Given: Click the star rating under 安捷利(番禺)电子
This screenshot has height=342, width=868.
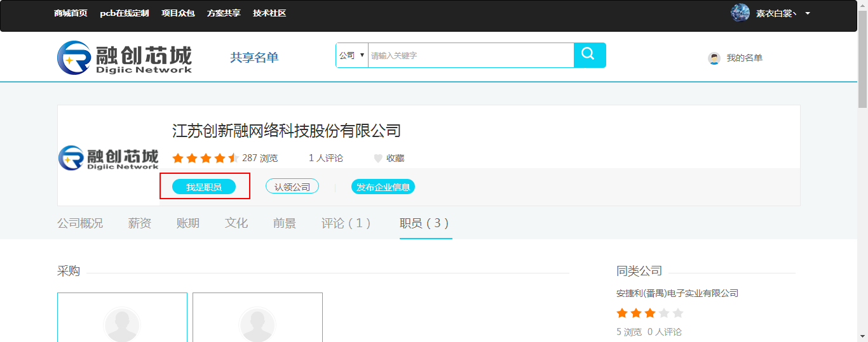Looking at the screenshot, I should (649, 313).
